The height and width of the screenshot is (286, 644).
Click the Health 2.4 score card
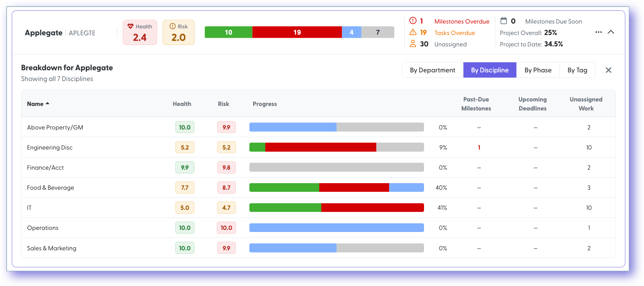140,32
